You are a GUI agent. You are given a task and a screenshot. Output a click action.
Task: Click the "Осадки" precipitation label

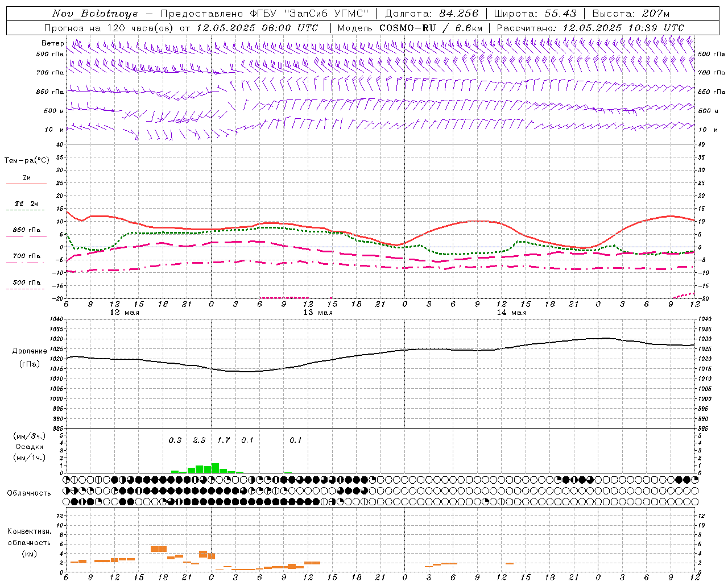point(29,447)
